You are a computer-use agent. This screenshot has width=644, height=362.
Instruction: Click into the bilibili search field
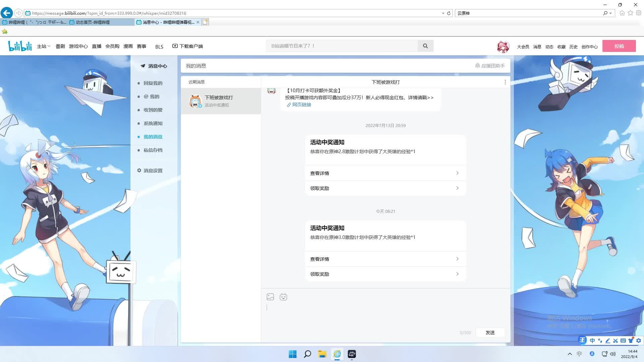pyautogui.click(x=342, y=46)
